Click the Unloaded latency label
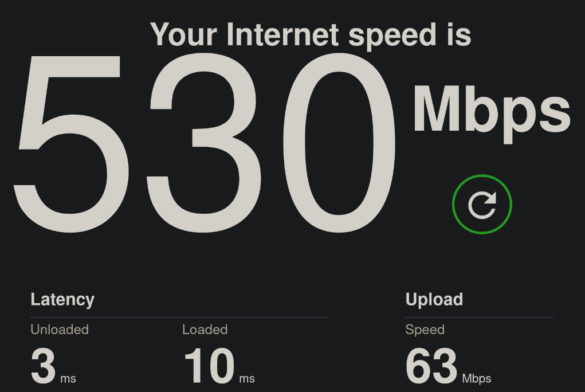The image size is (585, 392). coord(60,330)
